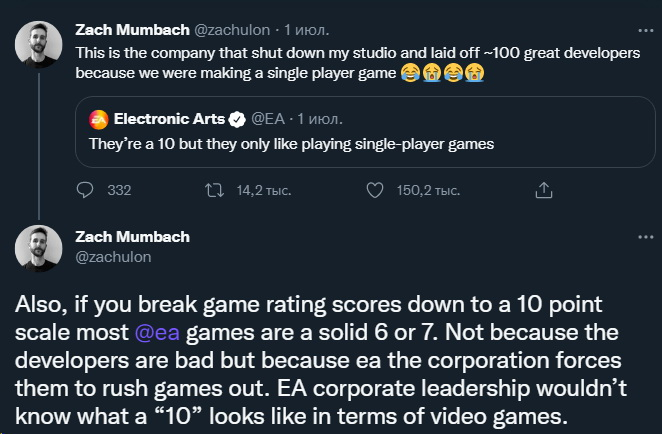This screenshot has height=434, width=662.
Task: Like the tweet with heart icon
Action: pyautogui.click(x=375, y=189)
